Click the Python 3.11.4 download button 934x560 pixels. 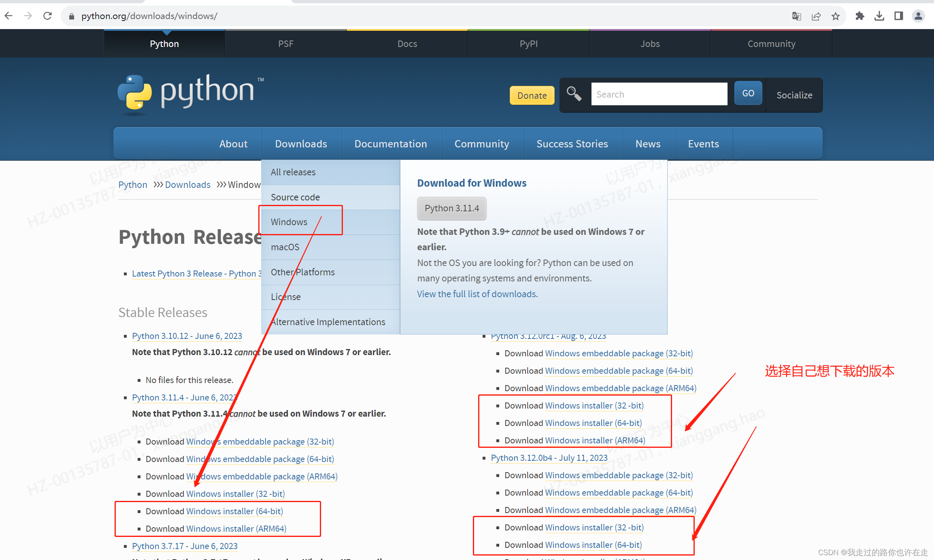point(452,208)
